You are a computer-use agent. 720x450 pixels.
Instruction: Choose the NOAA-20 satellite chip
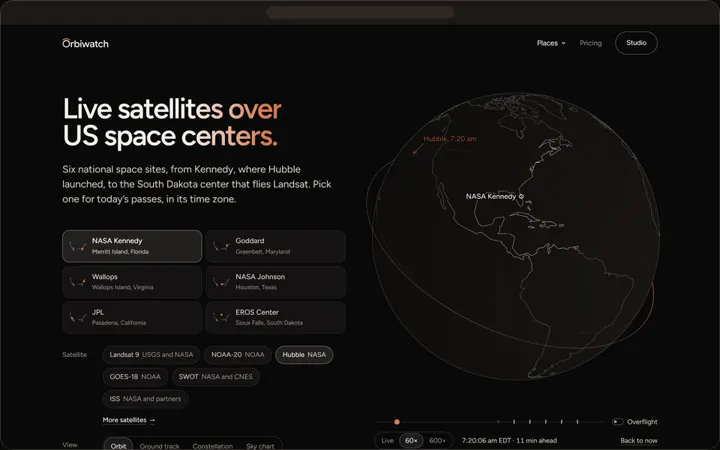coord(237,354)
